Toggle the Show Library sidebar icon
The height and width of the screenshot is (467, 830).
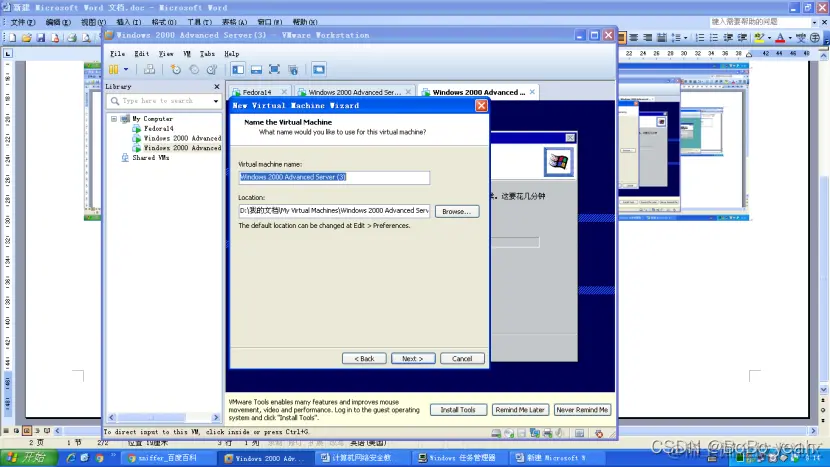(x=238, y=69)
